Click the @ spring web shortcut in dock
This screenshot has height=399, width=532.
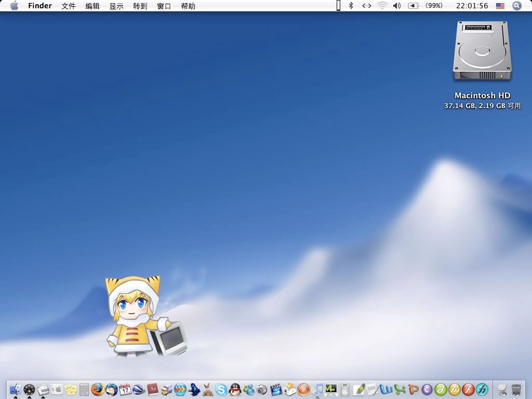tap(502, 390)
